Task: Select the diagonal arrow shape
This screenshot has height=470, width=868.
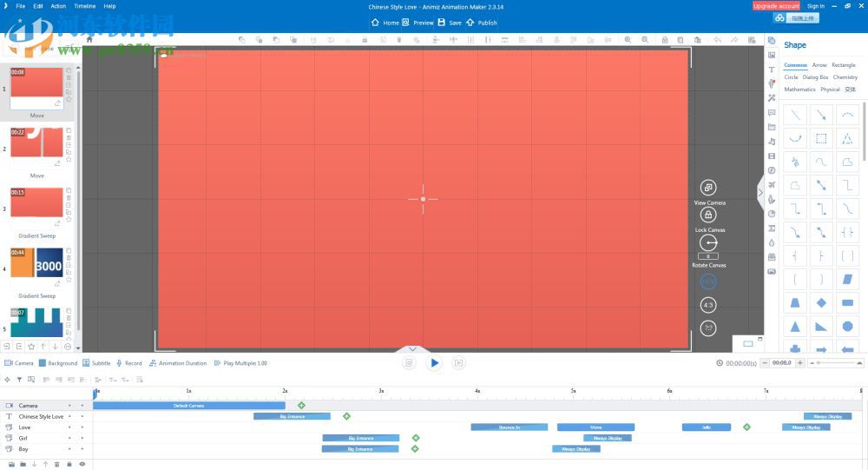Action: click(x=821, y=115)
